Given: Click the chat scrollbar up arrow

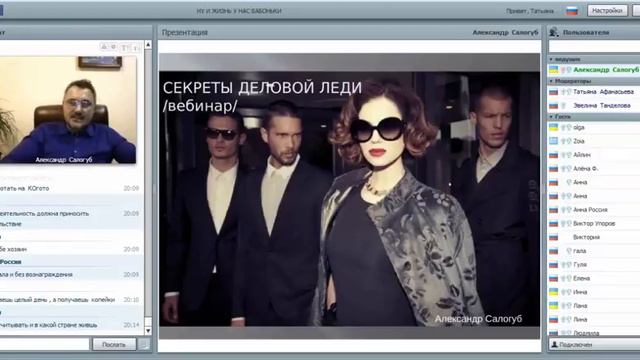Looking at the screenshot, I should 148,44.
